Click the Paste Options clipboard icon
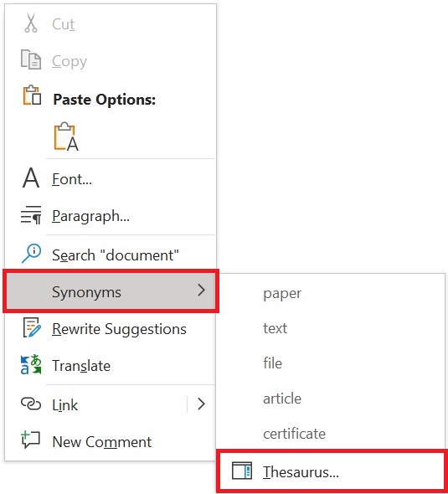Screen dimensions: 448x494 point(32,95)
